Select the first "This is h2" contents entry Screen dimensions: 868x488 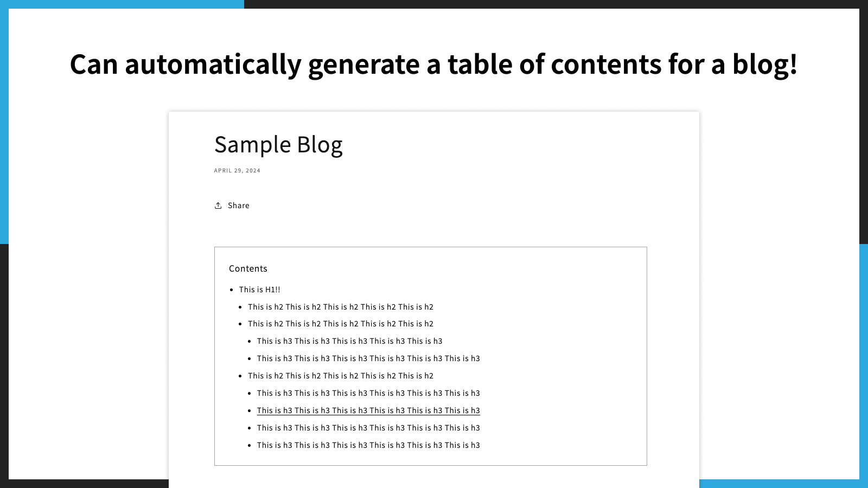coord(340,306)
